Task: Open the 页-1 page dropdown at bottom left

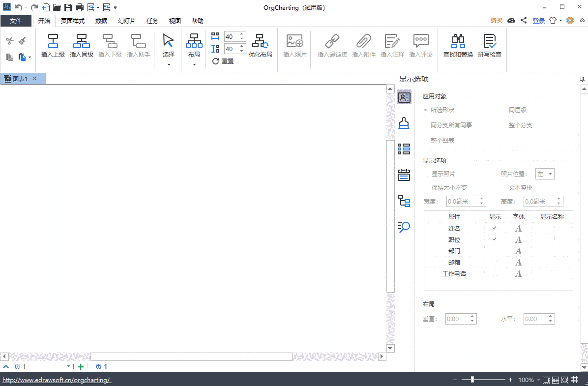Action: point(69,366)
